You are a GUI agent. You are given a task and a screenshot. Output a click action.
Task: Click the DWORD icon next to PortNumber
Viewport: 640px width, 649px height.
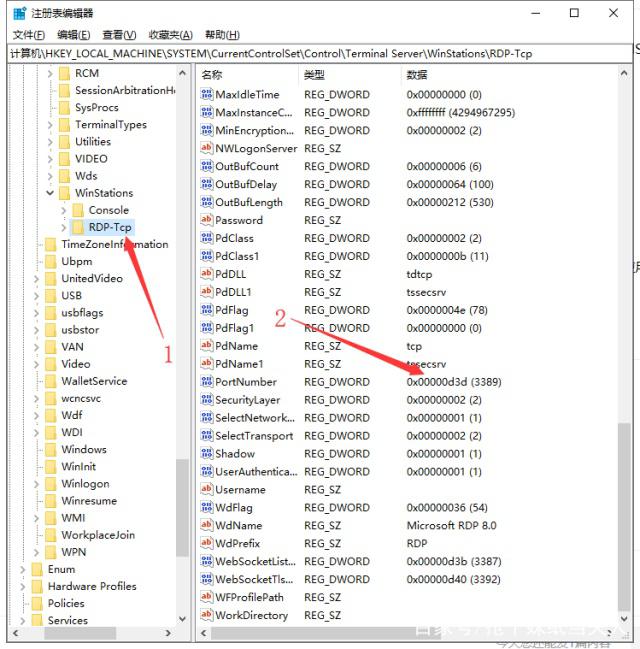pyautogui.click(x=207, y=382)
